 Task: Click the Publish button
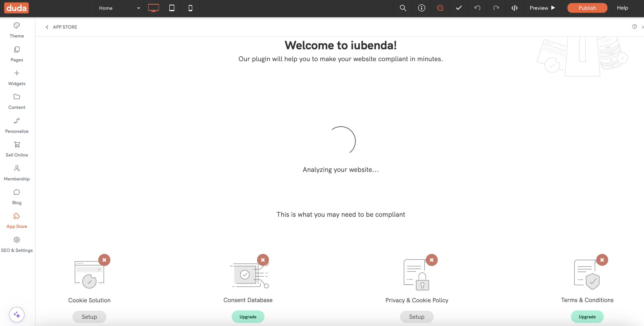pyautogui.click(x=587, y=8)
